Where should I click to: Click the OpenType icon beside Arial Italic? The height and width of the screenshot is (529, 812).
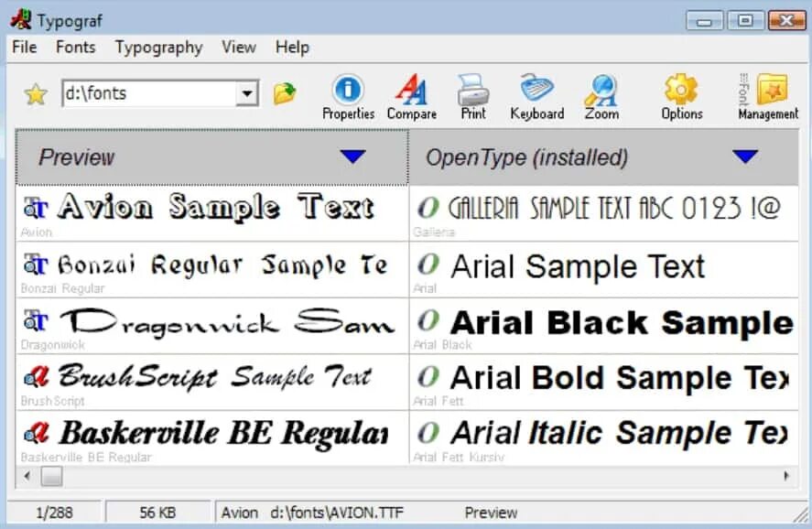428,433
